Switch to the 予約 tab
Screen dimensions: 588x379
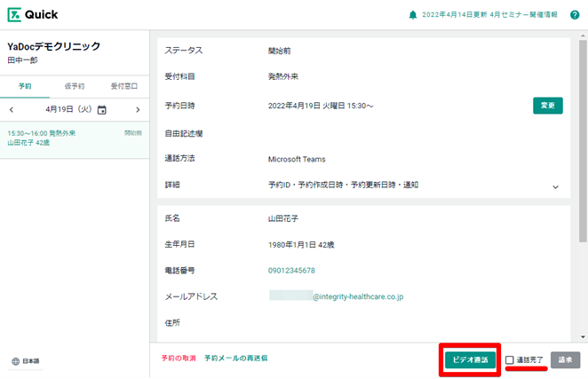pyautogui.click(x=25, y=86)
